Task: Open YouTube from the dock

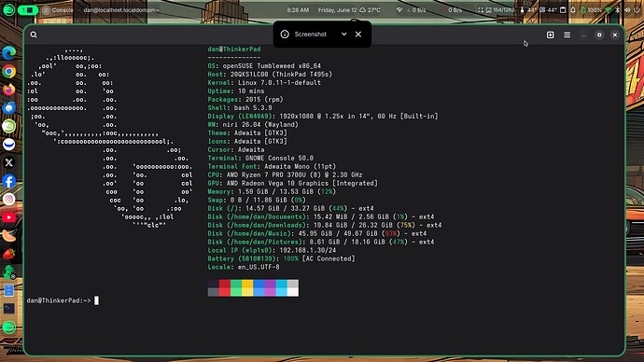Action: click(9, 217)
